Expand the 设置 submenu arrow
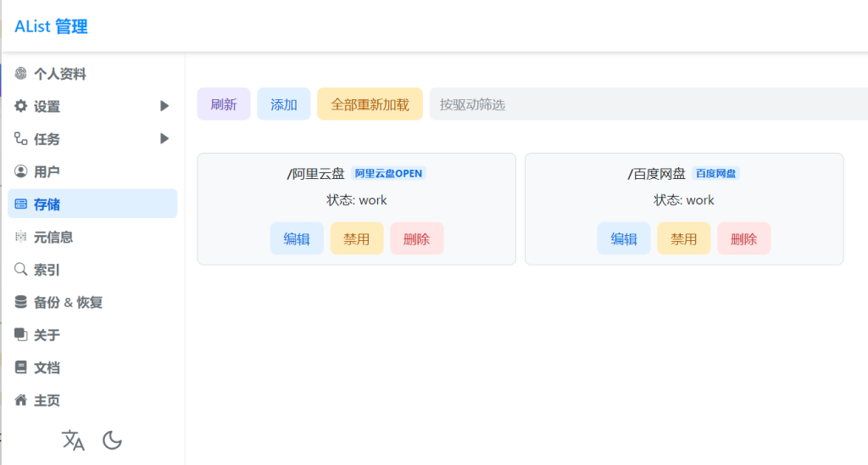This screenshot has height=465, width=868. pyautogui.click(x=164, y=106)
